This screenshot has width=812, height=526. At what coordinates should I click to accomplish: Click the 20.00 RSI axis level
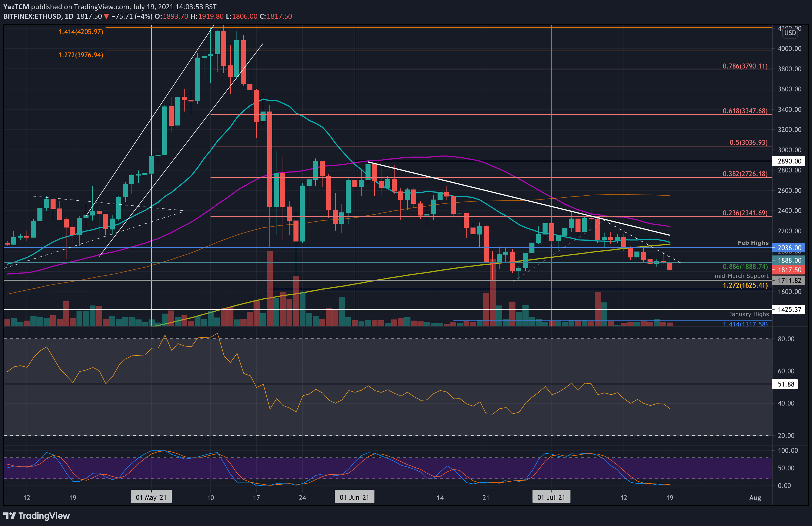tap(786, 435)
